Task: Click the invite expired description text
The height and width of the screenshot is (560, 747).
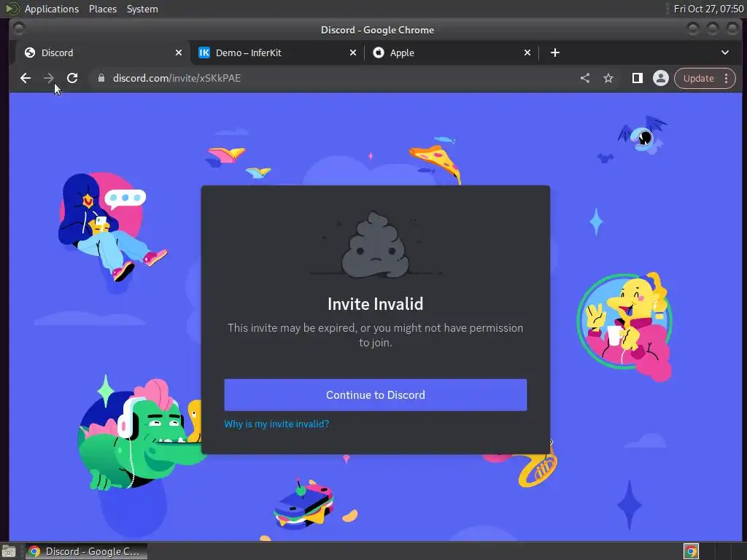Action: point(376,335)
